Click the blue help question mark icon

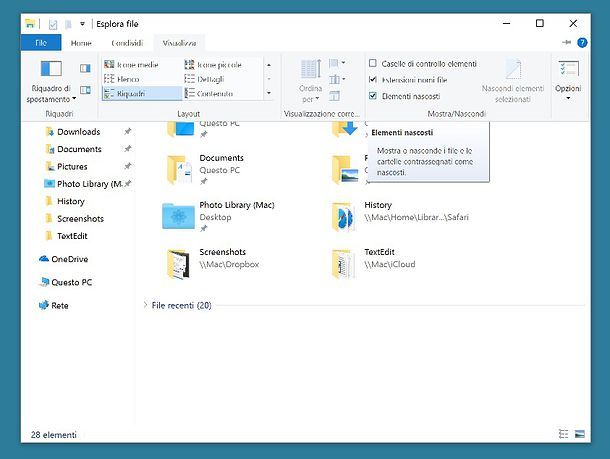583,42
